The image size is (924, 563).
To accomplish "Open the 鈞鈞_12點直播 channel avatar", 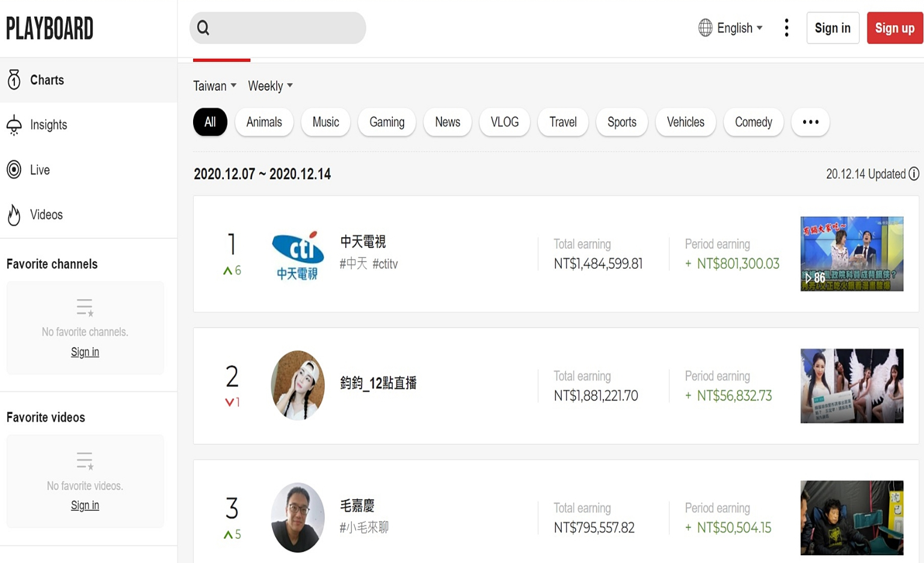I will (298, 385).
